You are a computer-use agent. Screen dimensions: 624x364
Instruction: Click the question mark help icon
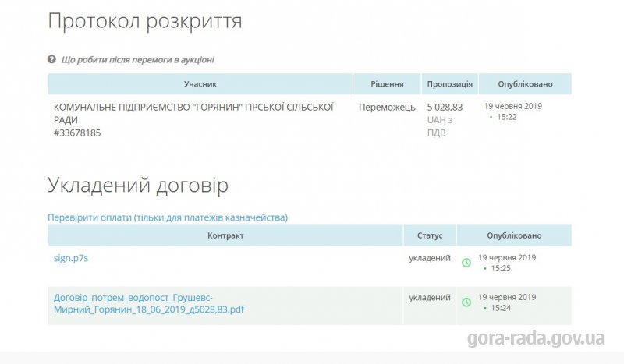click(x=51, y=60)
